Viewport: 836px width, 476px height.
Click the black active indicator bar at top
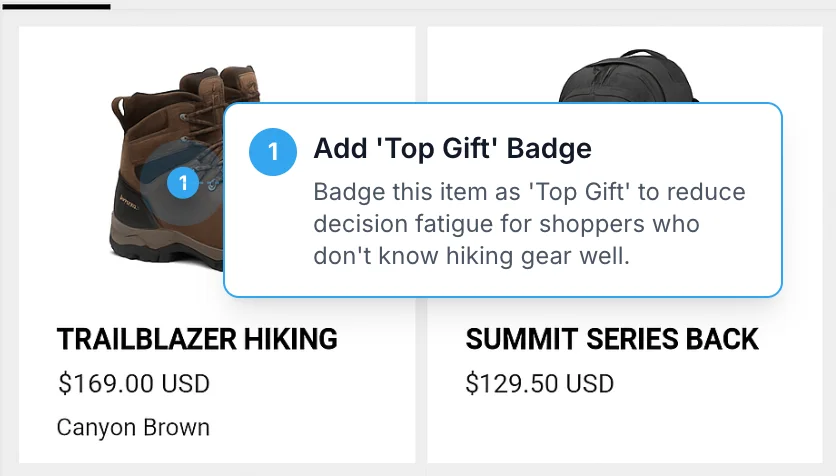55,6
